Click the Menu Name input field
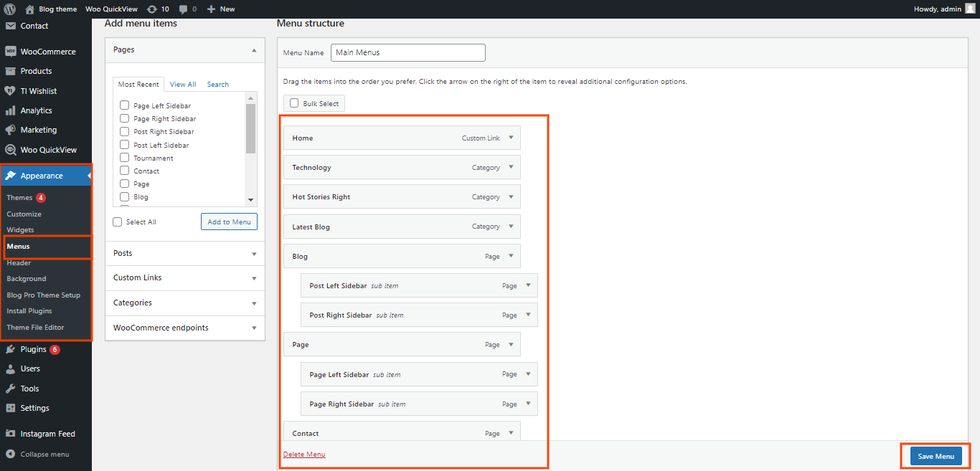Viewport: 980px width, 471px height. (407, 52)
